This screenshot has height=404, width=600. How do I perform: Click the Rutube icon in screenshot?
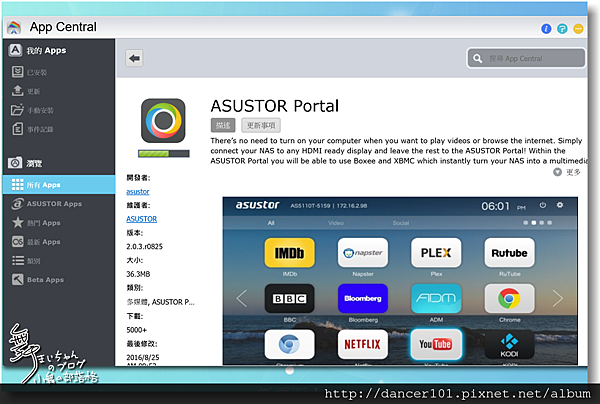[509, 253]
